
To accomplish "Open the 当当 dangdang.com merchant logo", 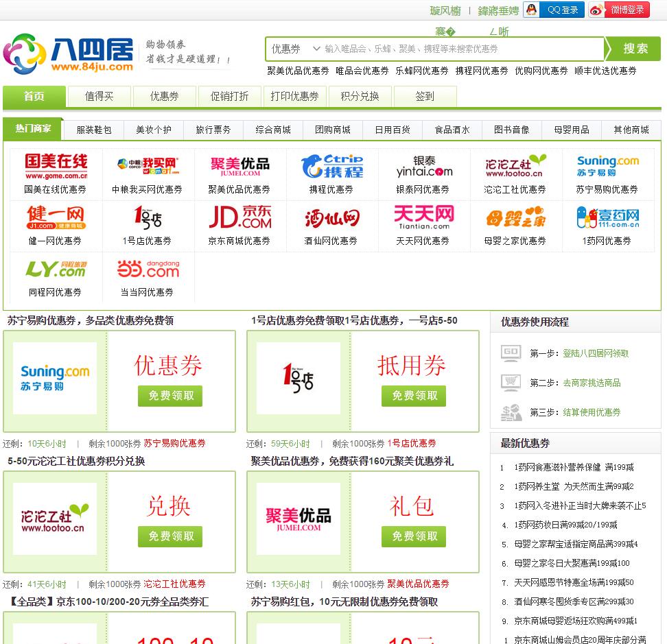I will click(148, 269).
